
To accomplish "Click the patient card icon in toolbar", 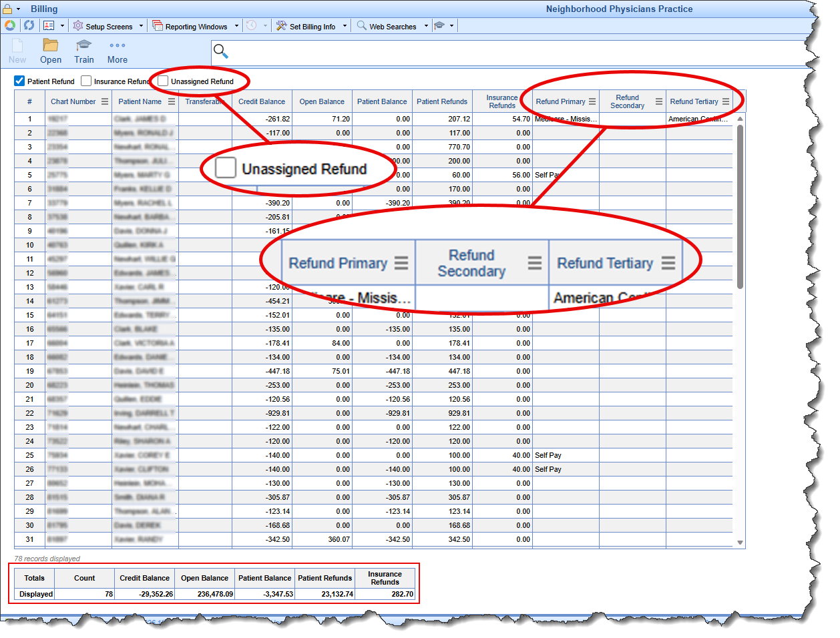I will coord(49,25).
